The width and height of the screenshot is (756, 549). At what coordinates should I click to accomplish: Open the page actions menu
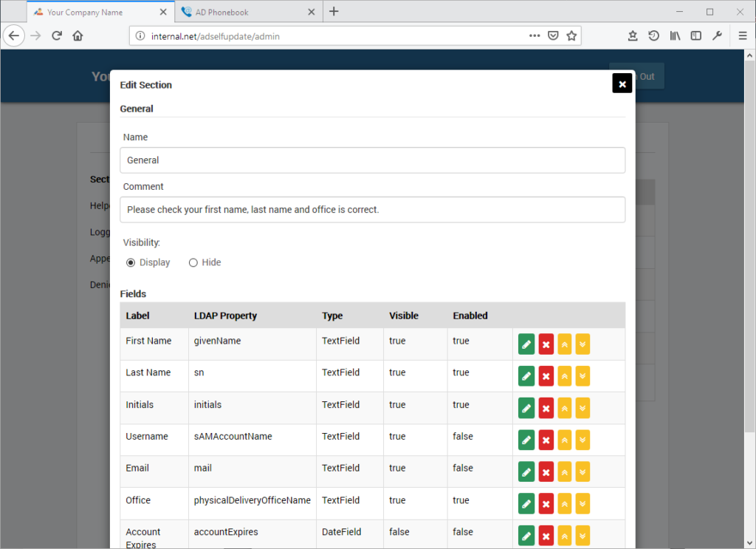[x=535, y=35]
